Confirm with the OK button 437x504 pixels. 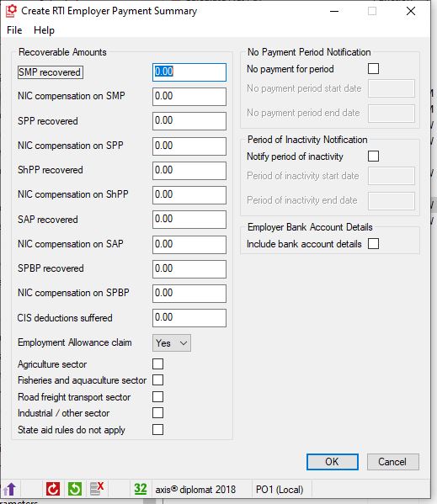coord(333,462)
